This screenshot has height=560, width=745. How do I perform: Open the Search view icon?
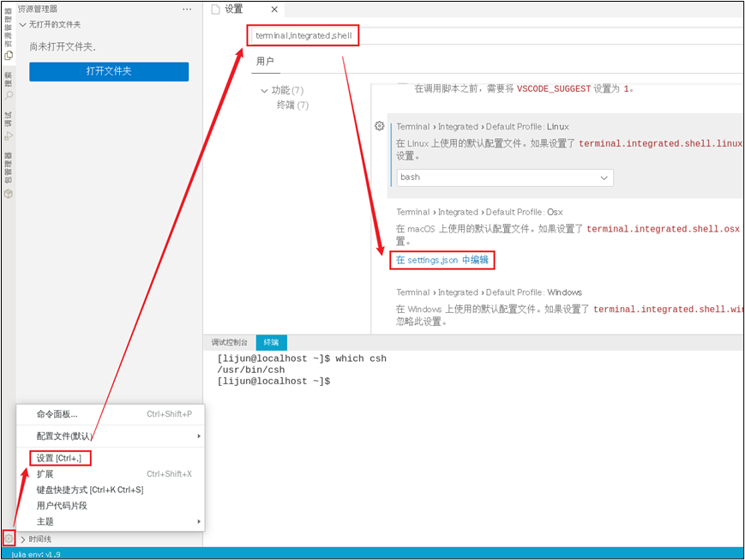9,95
